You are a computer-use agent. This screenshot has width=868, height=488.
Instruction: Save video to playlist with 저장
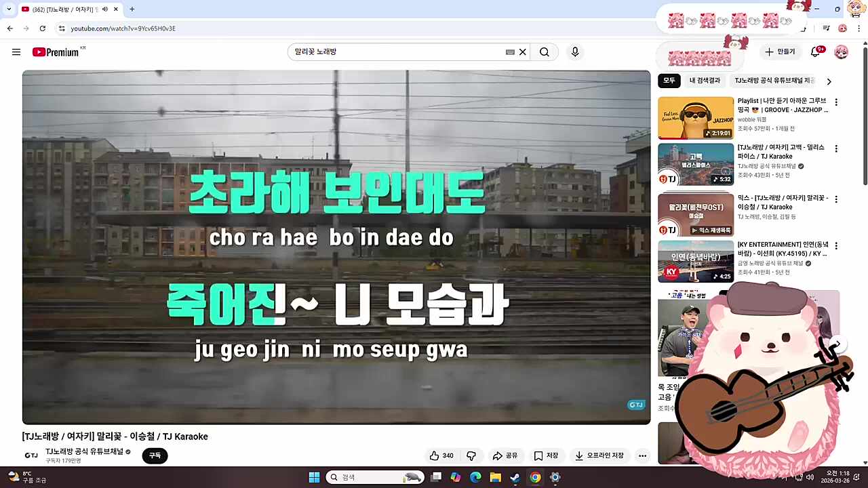(x=546, y=455)
